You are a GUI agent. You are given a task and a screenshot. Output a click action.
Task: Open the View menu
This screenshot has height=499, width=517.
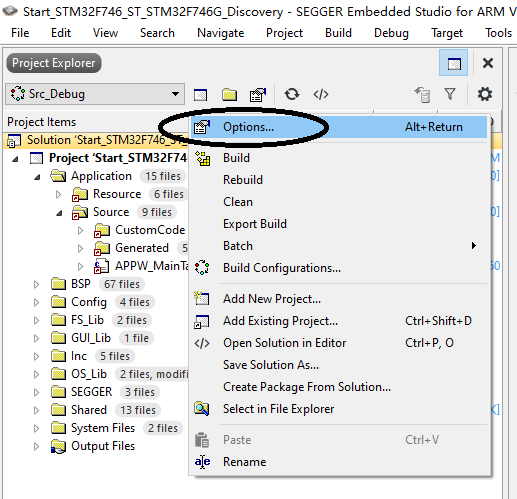[x=105, y=33]
